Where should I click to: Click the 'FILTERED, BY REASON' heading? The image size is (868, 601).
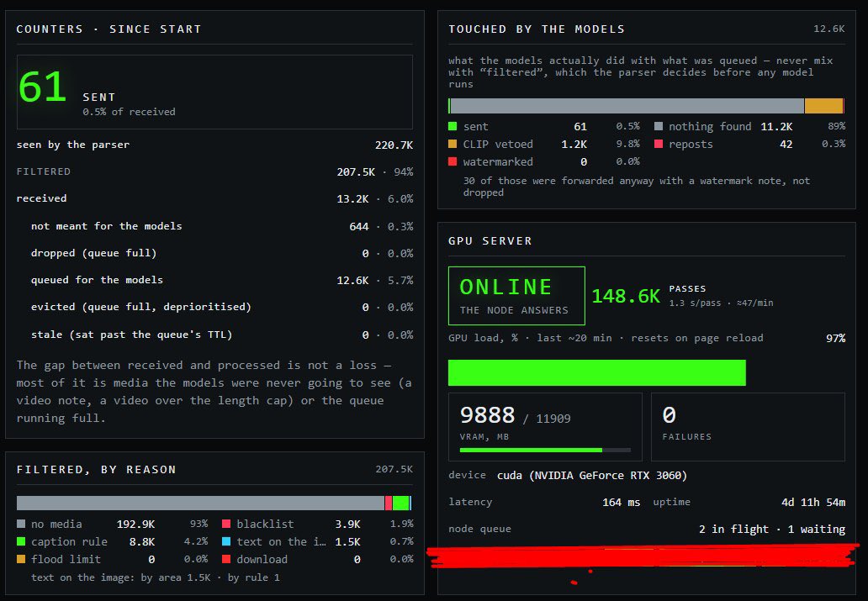coord(97,469)
